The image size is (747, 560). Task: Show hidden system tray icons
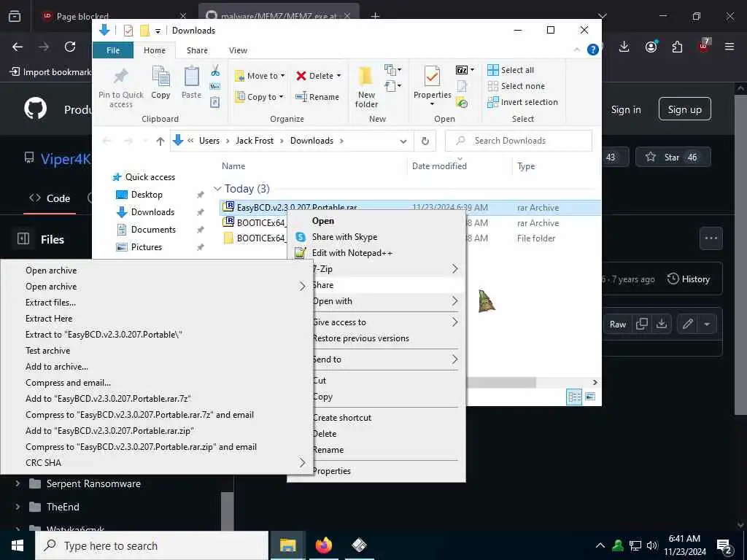click(600, 545)
